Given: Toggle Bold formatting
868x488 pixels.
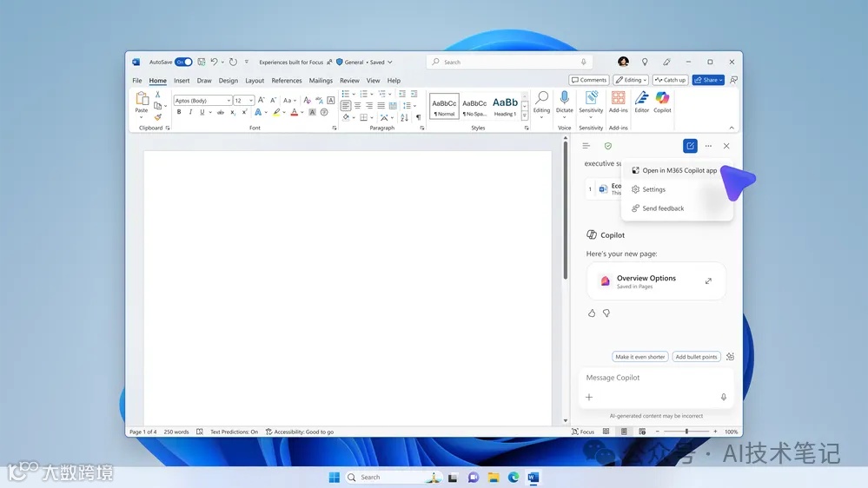Looking at the screenshot, I should pyautogui.click(x=179, y=112).
